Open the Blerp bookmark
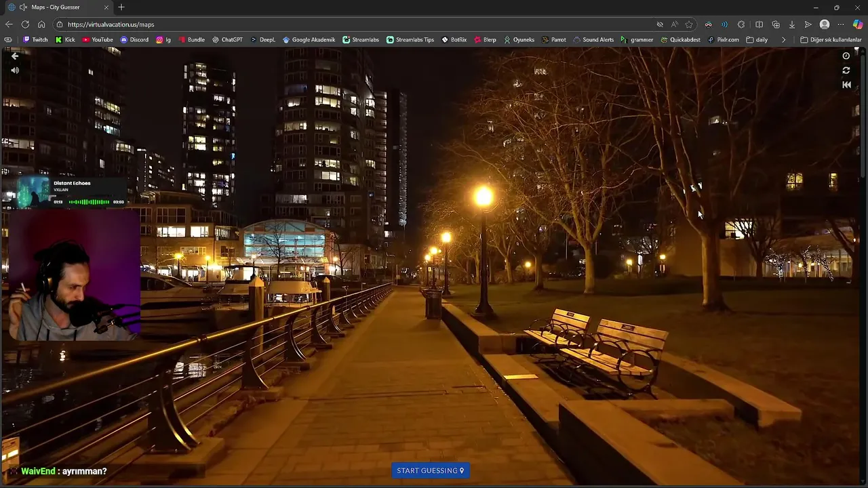 485,40
